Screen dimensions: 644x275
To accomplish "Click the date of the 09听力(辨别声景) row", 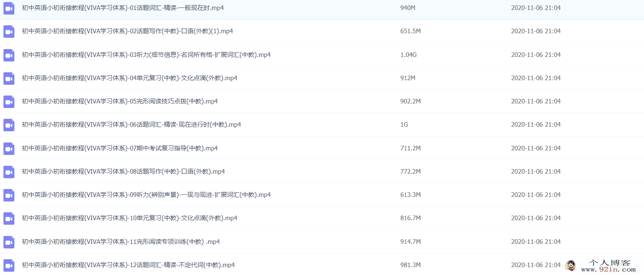I will point(536,195).
